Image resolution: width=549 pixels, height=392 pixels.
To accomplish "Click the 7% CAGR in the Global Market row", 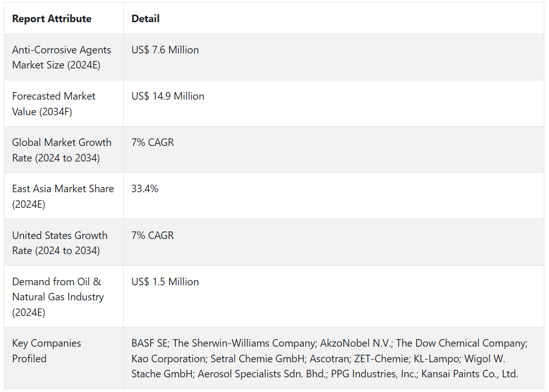I will click(x=153, y=143).
